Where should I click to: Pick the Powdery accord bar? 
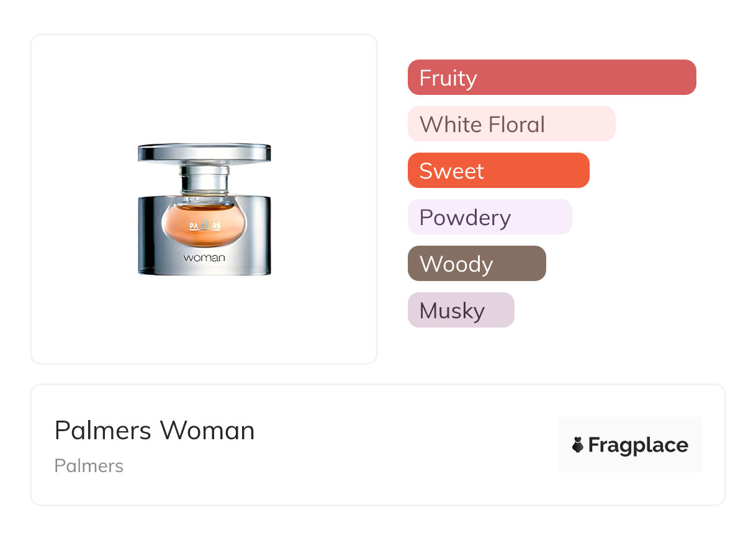coord(490,217)
